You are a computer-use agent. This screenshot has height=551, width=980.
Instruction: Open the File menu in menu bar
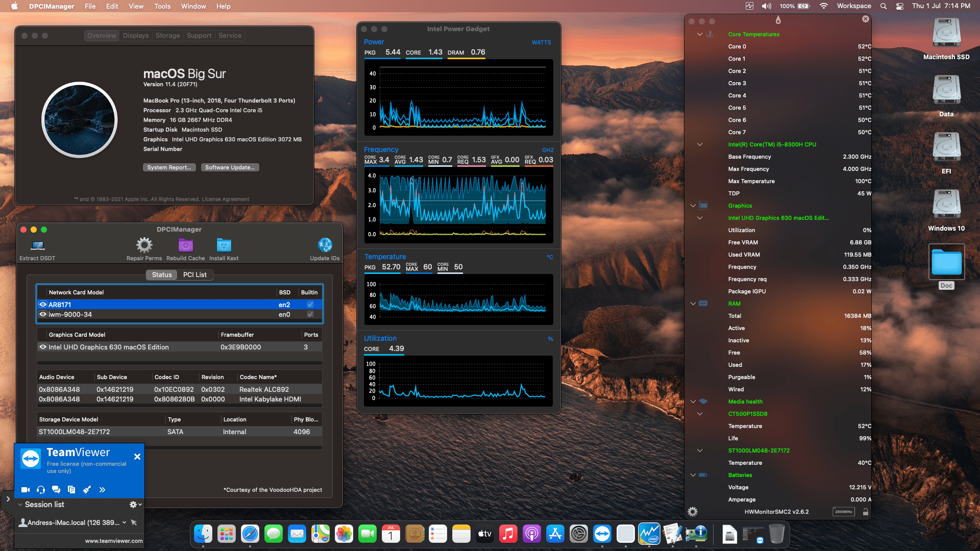click(90, 6)
